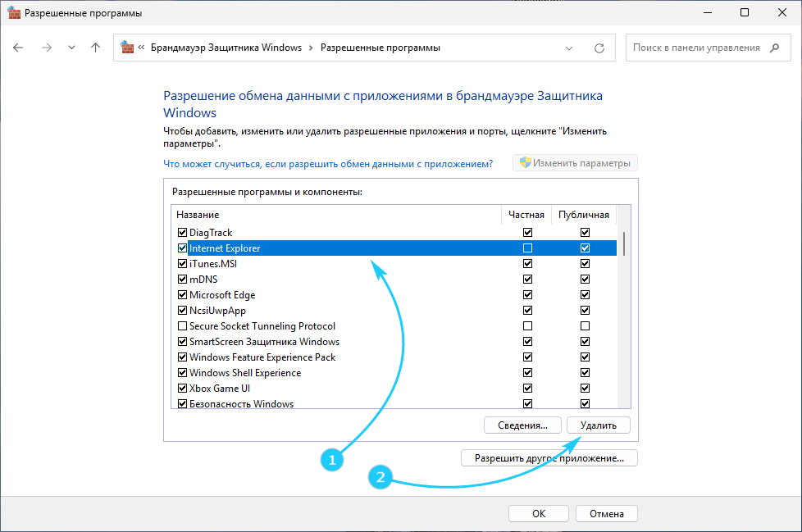Select the iTunes.MSI row
Screen dimensions: 802x532
(x=394, y=264)
